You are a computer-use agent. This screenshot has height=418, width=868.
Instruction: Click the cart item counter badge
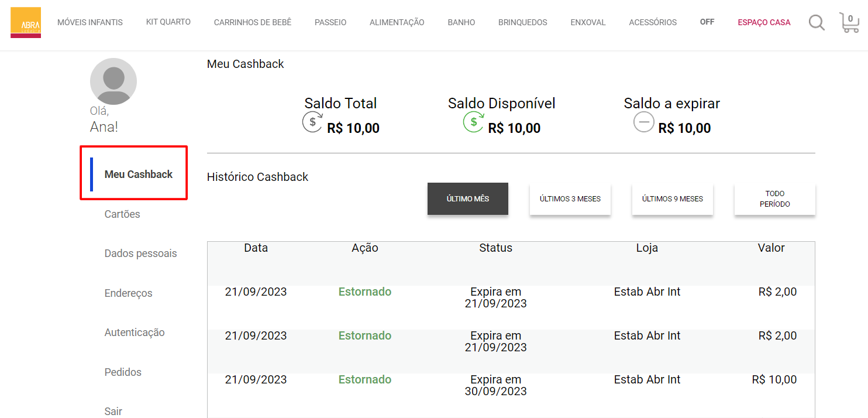coord(851,17)
